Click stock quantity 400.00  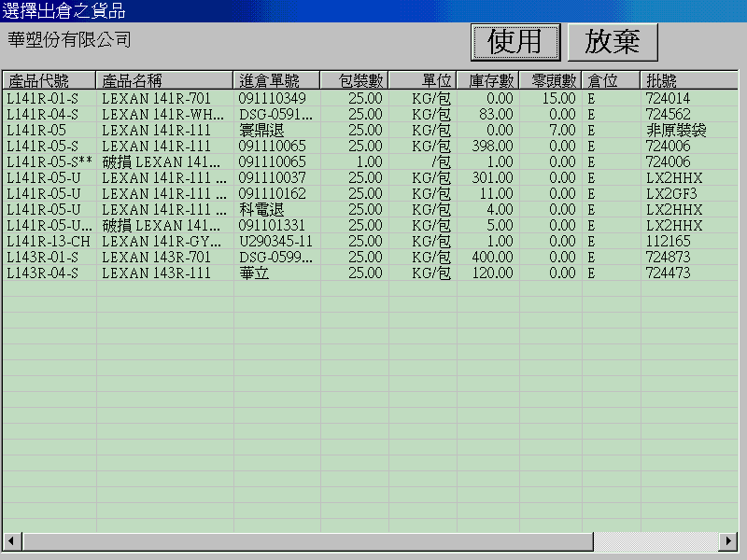pos(493,258)
